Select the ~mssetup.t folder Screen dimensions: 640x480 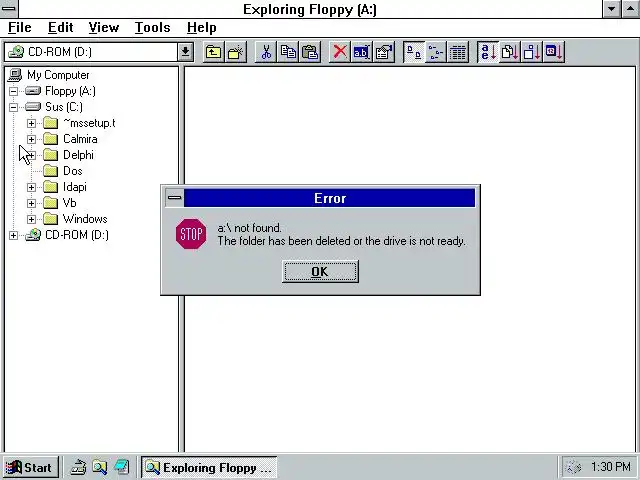89,123
